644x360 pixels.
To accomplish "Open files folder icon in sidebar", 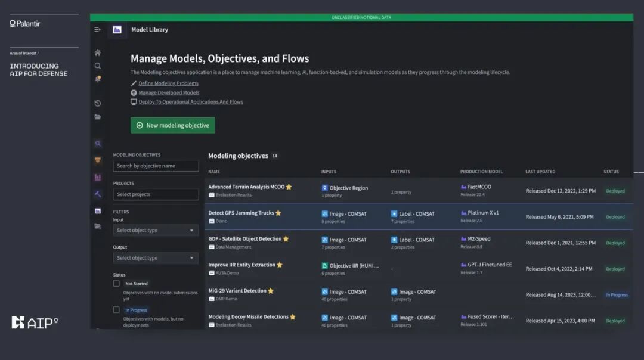I will (x=98, y=117).
